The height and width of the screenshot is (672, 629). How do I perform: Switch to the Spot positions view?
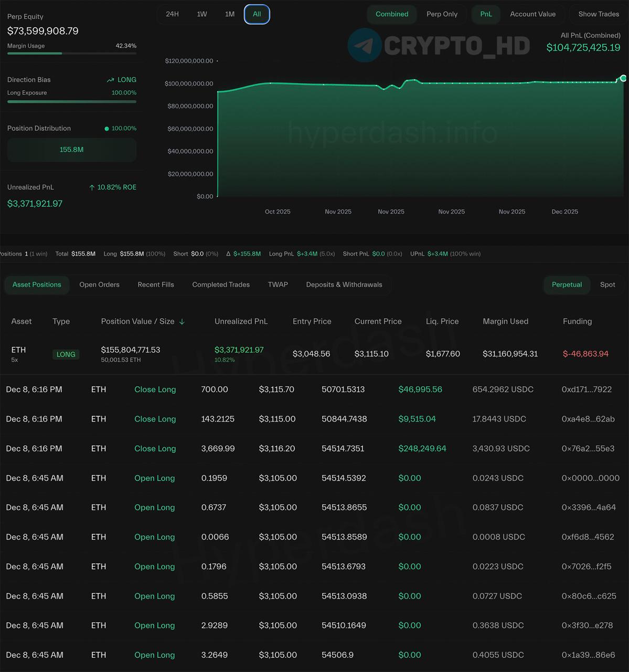pos(607,285)
